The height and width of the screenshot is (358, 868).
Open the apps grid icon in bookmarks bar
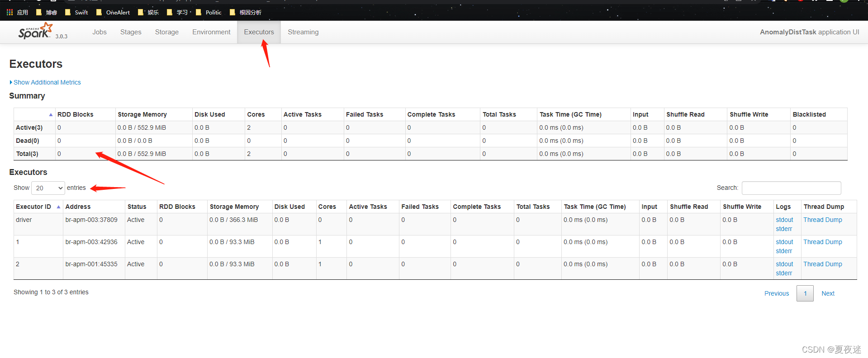click(x=9, y=12)
